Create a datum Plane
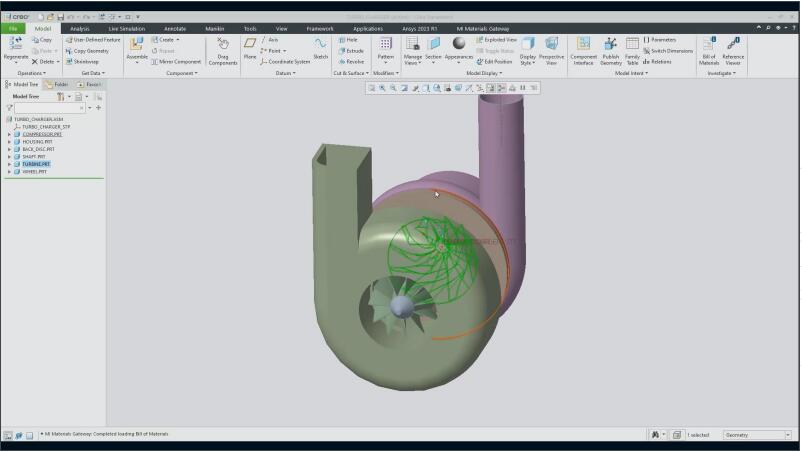Screen dimensions: 802x452 pos(250,47)
